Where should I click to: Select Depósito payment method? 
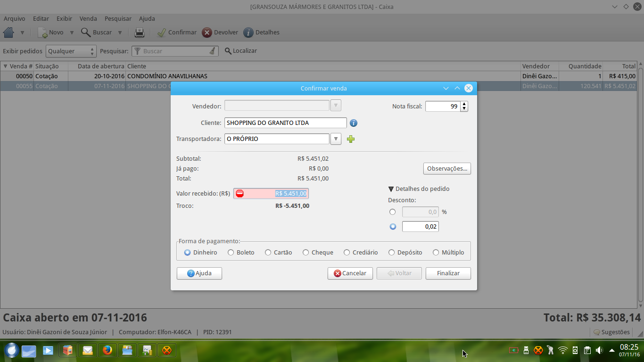[x=405, y=252]
